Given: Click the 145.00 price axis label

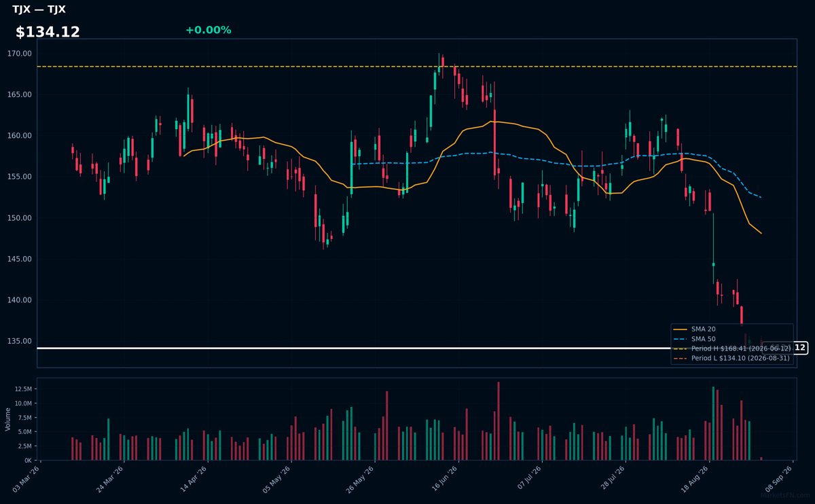Looking at the screenshot, I should 20,259.
